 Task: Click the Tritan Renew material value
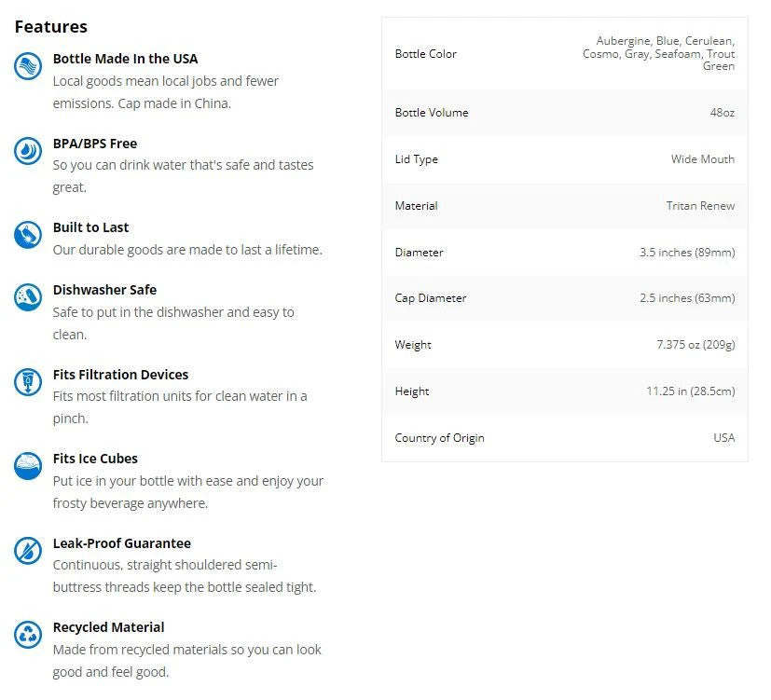[x=700, y=205]
